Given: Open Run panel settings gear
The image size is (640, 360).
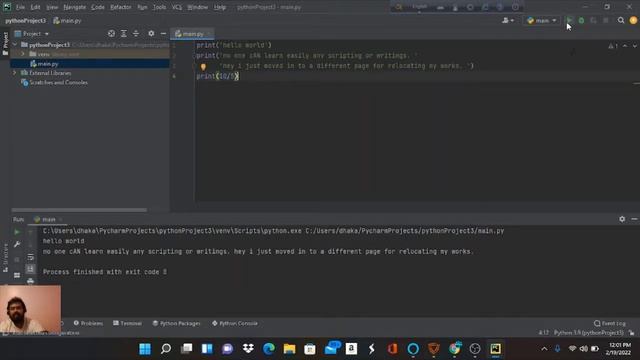Looking at the screenshot, I should pos(622,219).
